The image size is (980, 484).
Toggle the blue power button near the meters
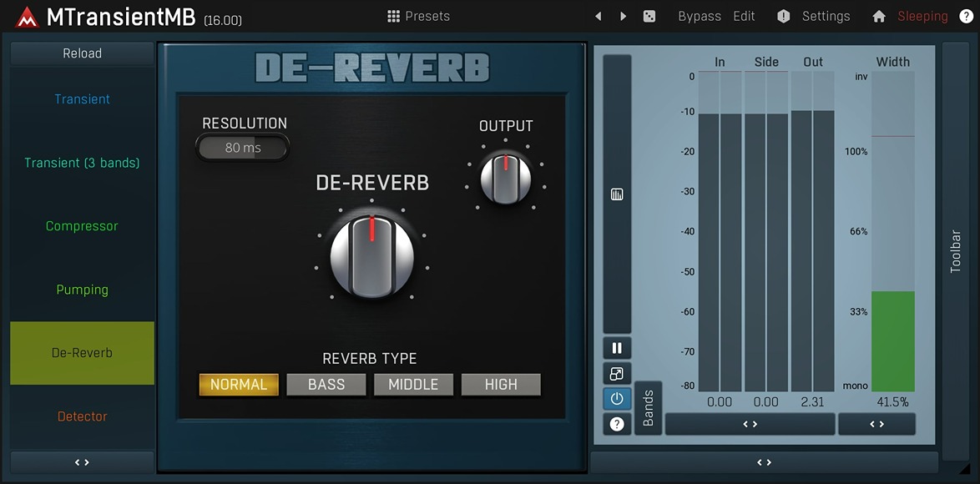616,398
